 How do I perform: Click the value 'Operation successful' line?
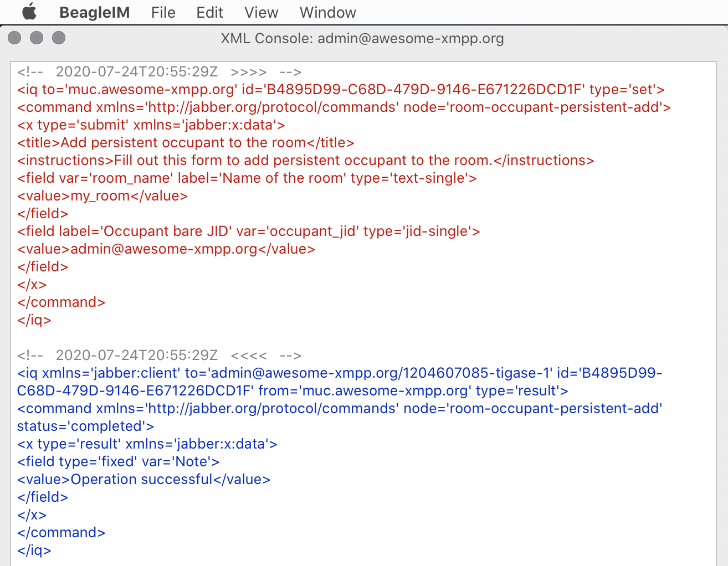pos(144,480)
